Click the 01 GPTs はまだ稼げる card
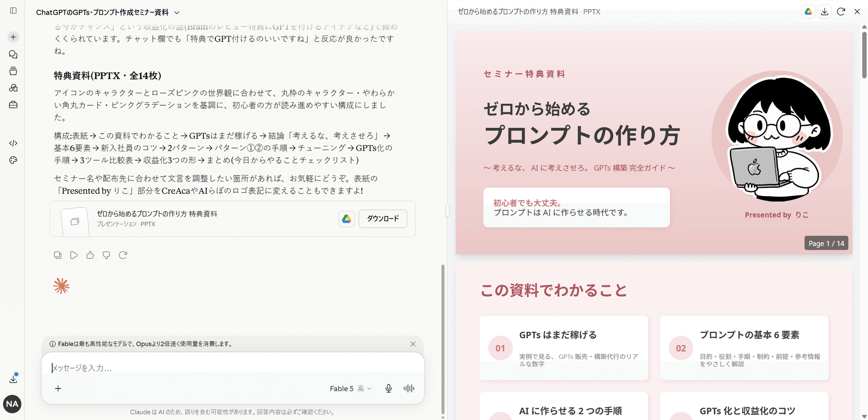The image size is (868, 420). 564,348
